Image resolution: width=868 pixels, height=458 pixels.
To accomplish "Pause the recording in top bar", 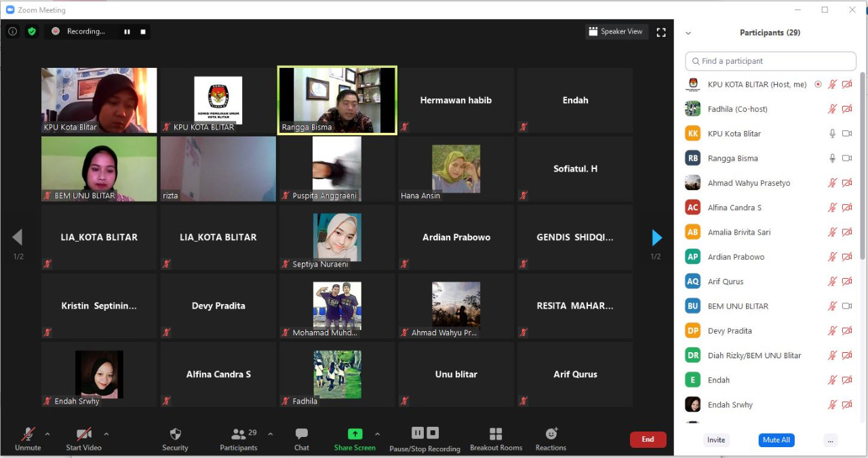I will [x=127, y=31].
